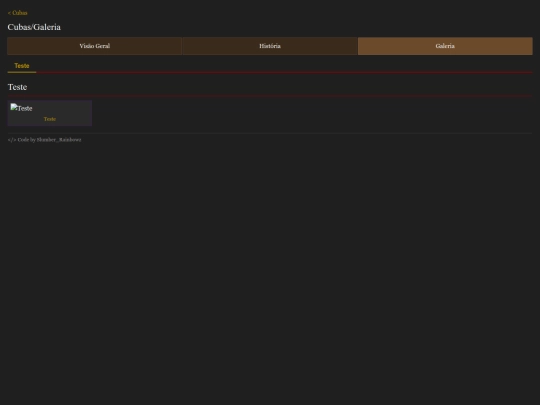Go back via the '< Cubas' link
The height and width of the screenshot is (405, 540).
tap(18, 13)
